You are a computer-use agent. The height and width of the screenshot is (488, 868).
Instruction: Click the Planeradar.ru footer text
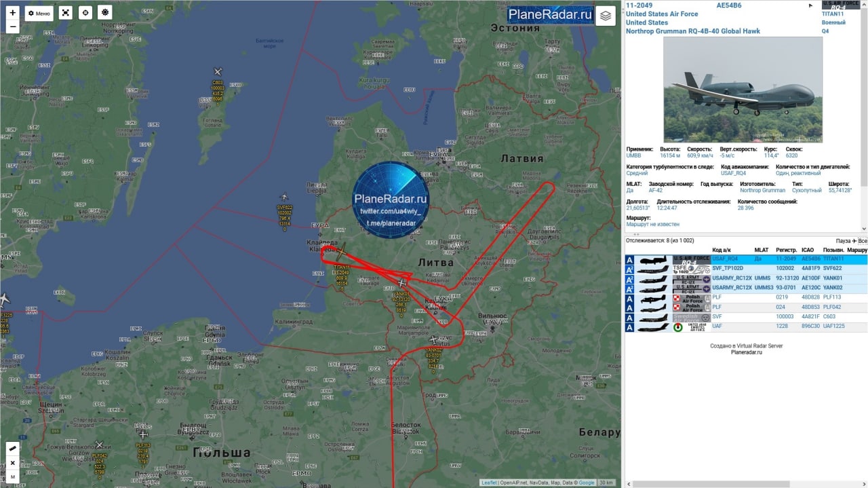[x=746, y=352]
